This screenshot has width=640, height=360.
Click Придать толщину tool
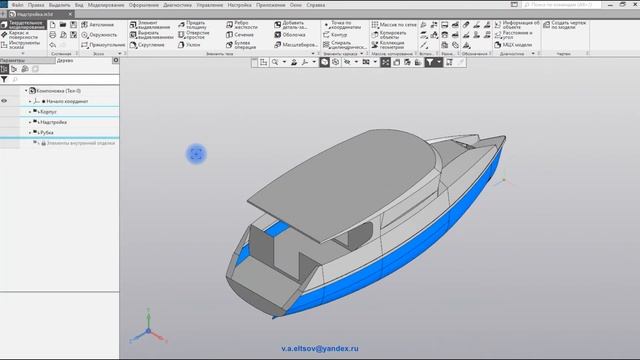click(x=193, y=25)
